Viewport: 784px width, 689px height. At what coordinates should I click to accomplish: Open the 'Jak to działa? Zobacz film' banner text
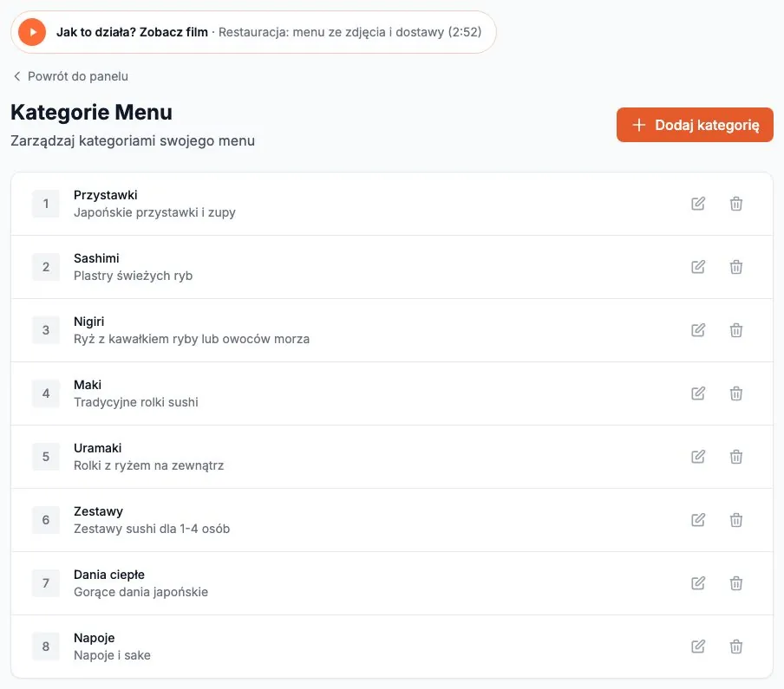(132, 32)
